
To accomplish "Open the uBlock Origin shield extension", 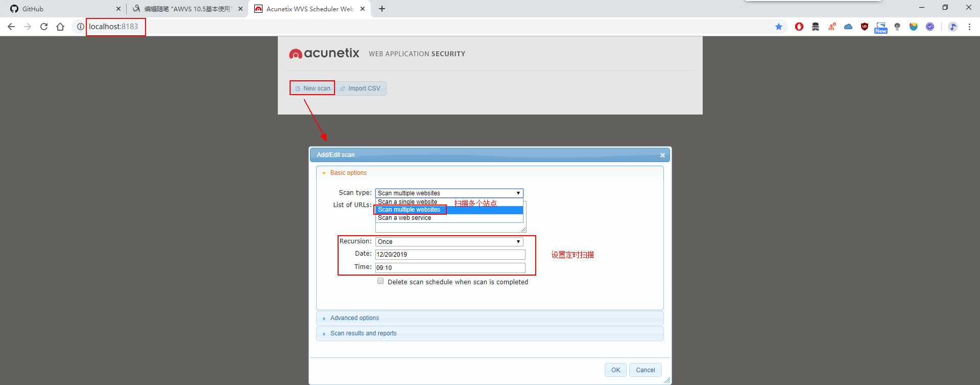I will pos(865,27).
